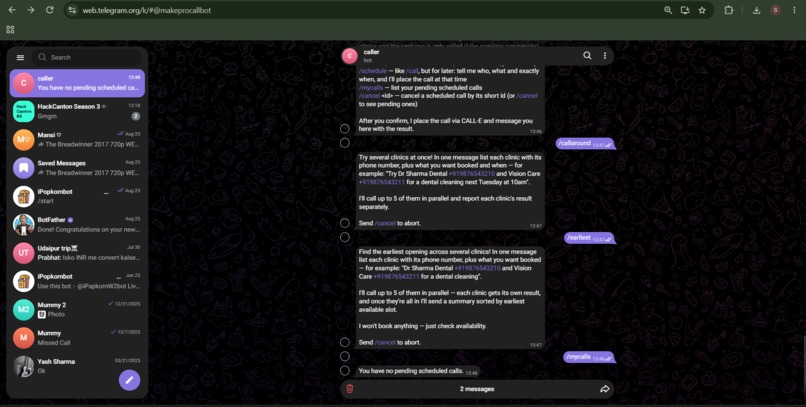Click the sent /callaround message bubble

coord(585,144)
